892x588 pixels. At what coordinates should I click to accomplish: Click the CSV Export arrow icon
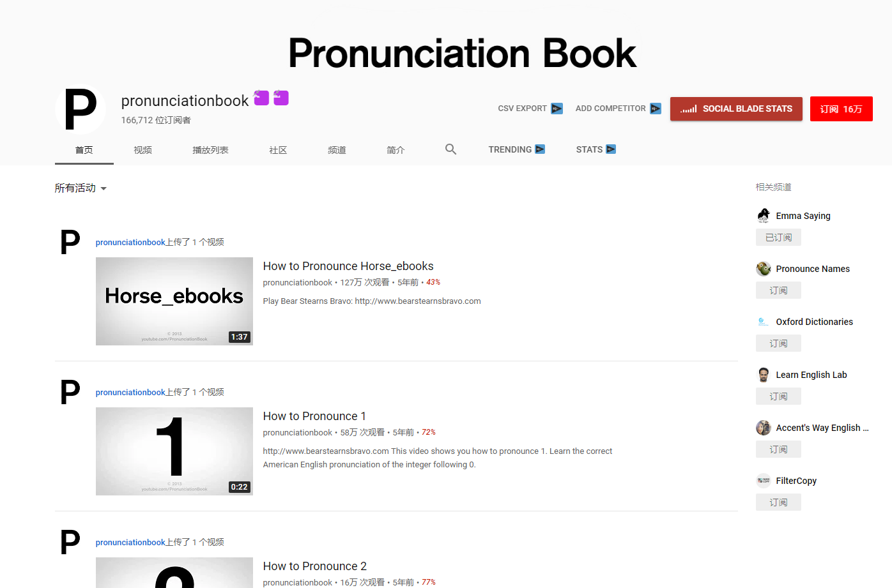557,109
